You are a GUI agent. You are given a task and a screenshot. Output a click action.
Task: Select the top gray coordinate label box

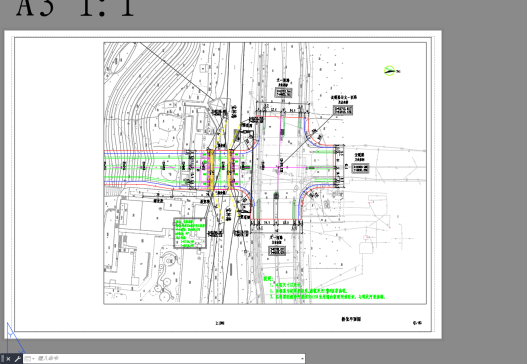pos(283,92)
